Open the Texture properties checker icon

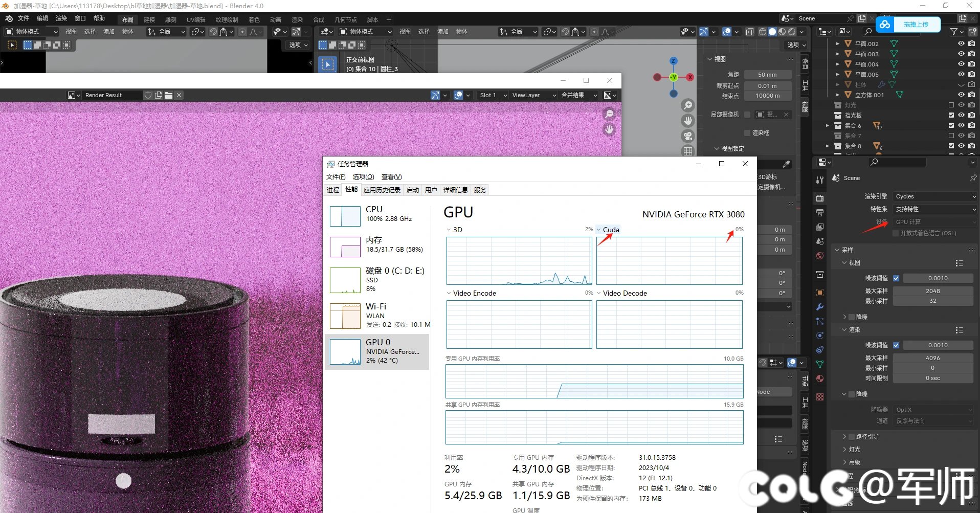click(820, 397)
